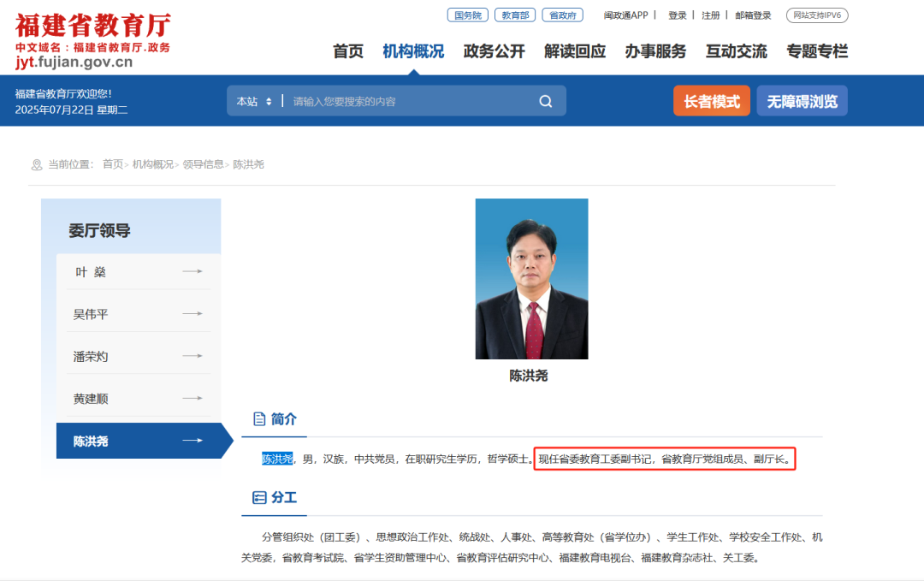Click the arrow icon beside 吴伟平
The width and height of the screenshot is (924, 581).
coord(192,314)
